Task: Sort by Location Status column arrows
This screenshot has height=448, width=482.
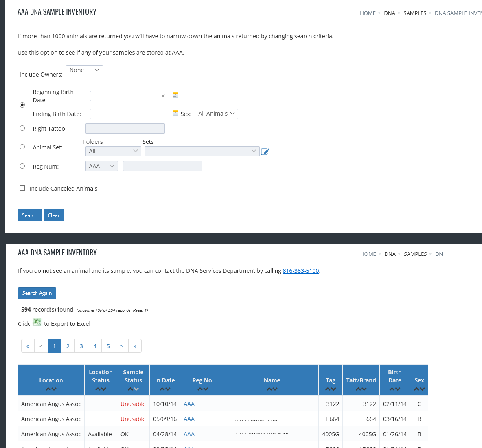Action: 101,389
